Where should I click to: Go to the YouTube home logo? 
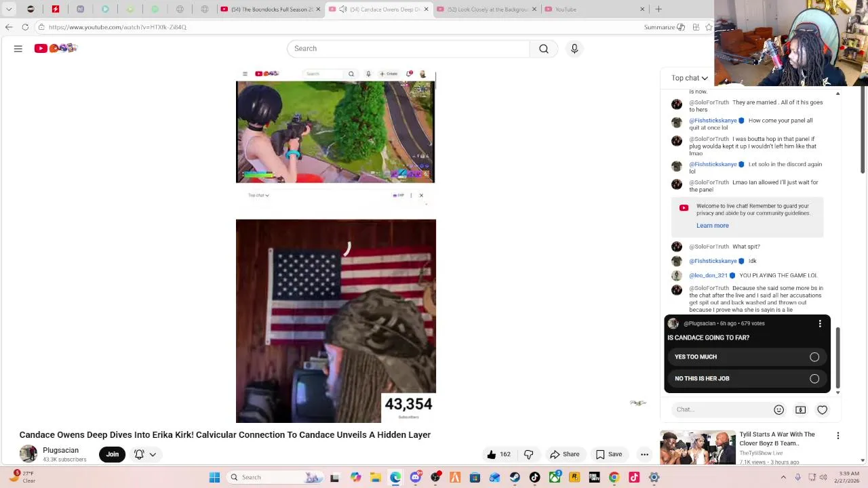point(56,48)
